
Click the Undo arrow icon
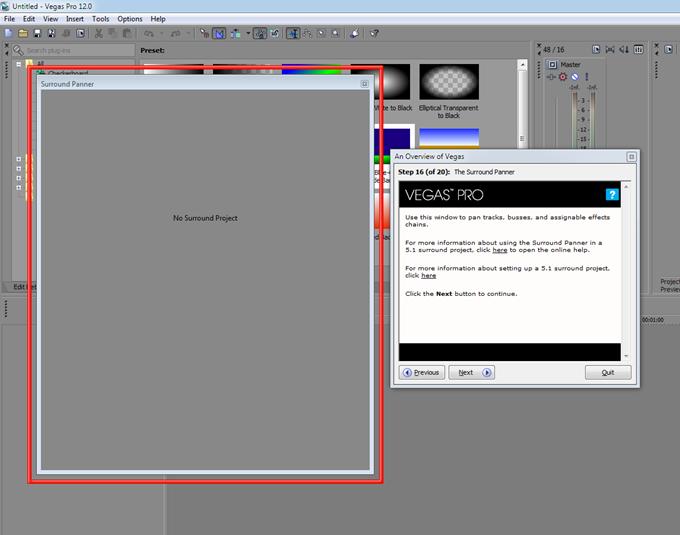click(149, 33)
